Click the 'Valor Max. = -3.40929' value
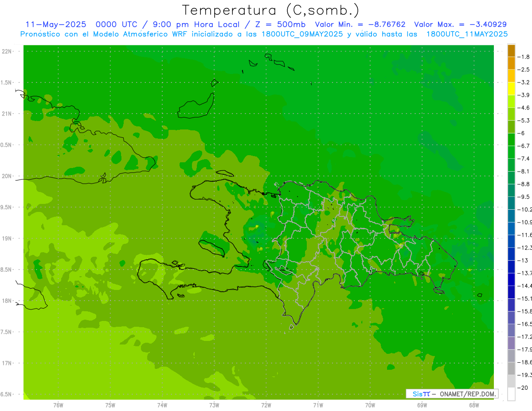Screen dimensions: 532x411 461,24
